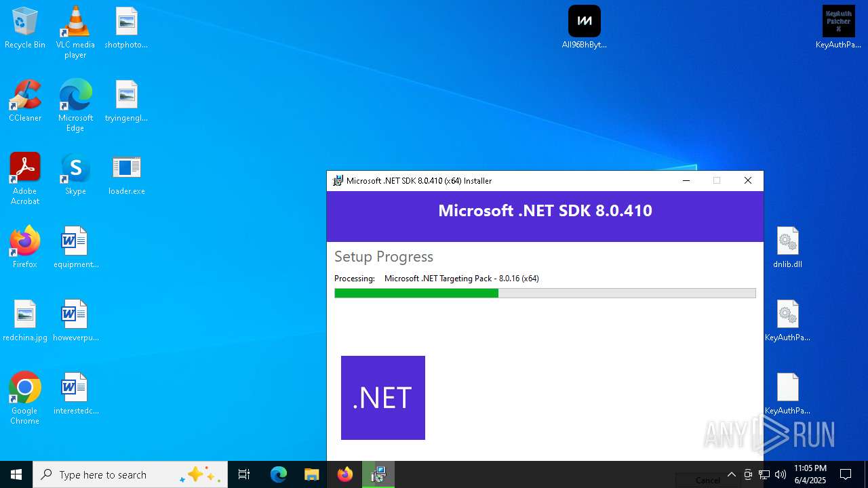868x488 pixels.
Task: Select the howeverpu Word document icon
Action: [75, 321]
